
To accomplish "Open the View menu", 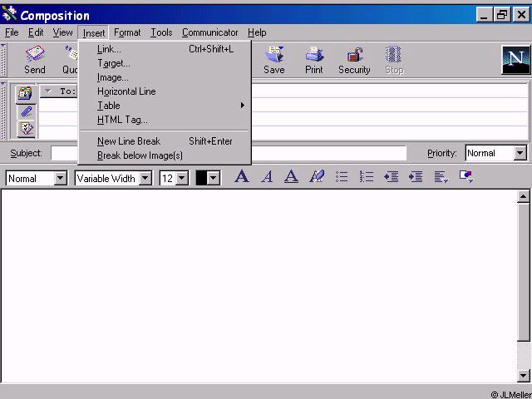I will pos(62,32).
